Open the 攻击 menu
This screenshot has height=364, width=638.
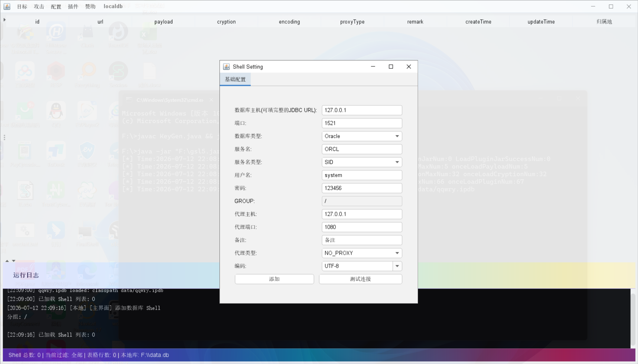coord(39,6)
